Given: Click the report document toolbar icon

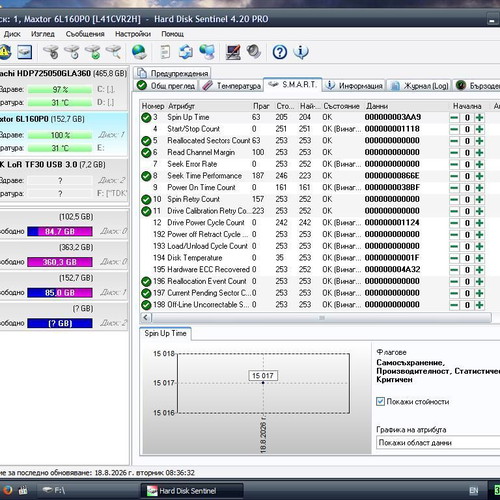Looking at the screenshot, I should coord(165,52).
